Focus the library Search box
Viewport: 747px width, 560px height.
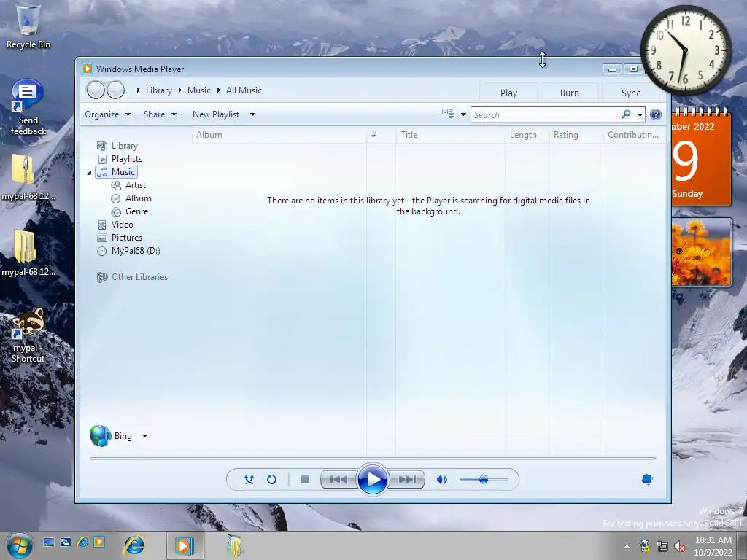click(546, 114)
